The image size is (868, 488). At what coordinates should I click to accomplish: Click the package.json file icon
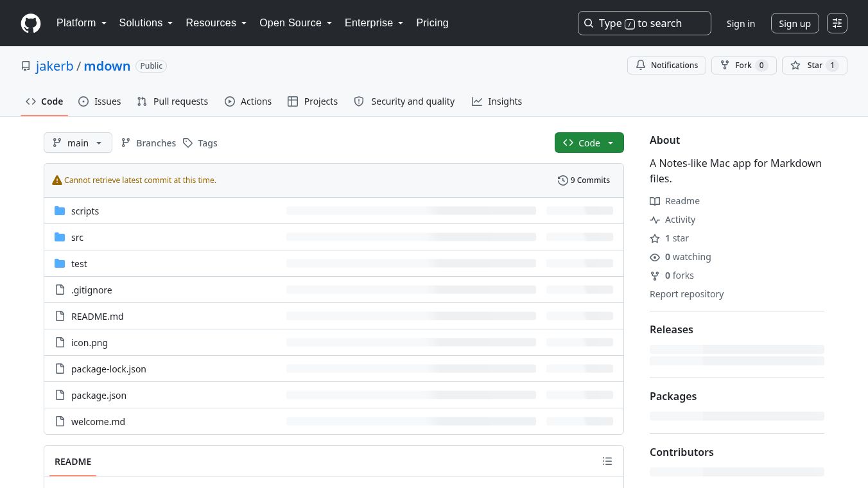tap(60, 395)
